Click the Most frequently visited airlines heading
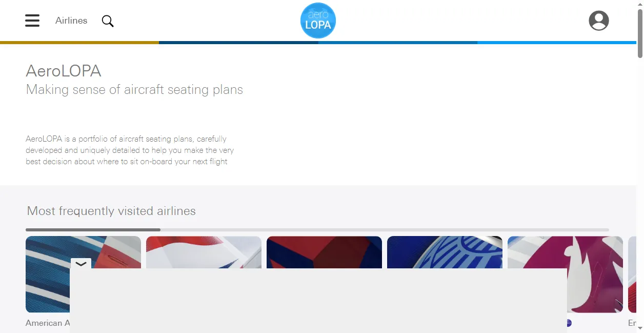 111,211
